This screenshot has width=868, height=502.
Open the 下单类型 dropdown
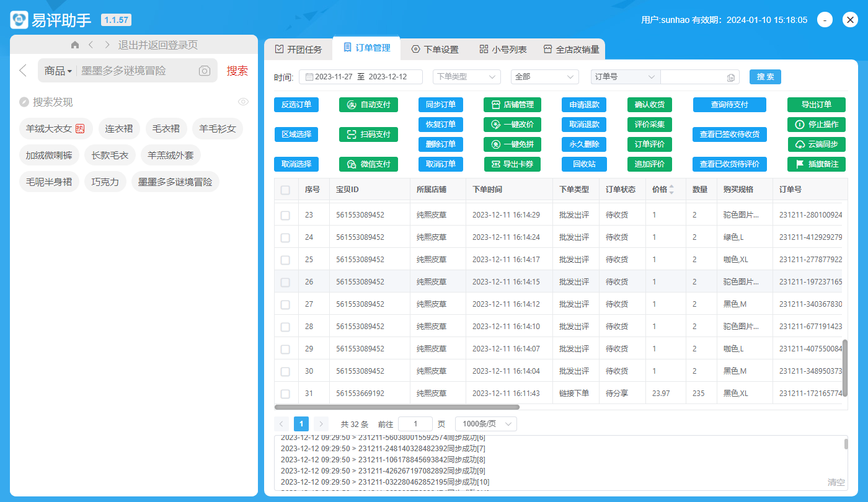(x=466, y=77)
